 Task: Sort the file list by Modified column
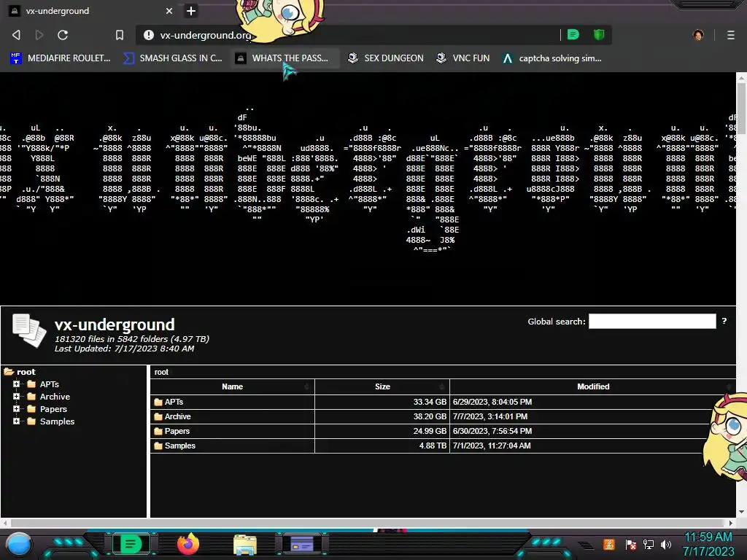(x=592, y=386)
